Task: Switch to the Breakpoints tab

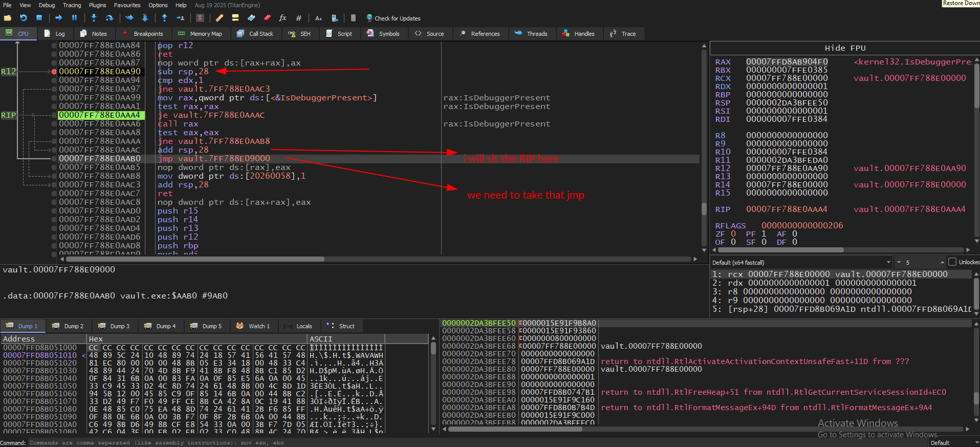Action: click(143, 34)
